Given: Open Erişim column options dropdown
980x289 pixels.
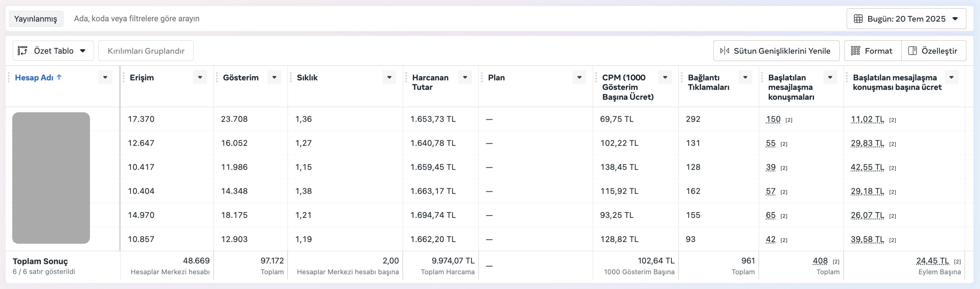Looking at the screenshot, I should [200, 77].
